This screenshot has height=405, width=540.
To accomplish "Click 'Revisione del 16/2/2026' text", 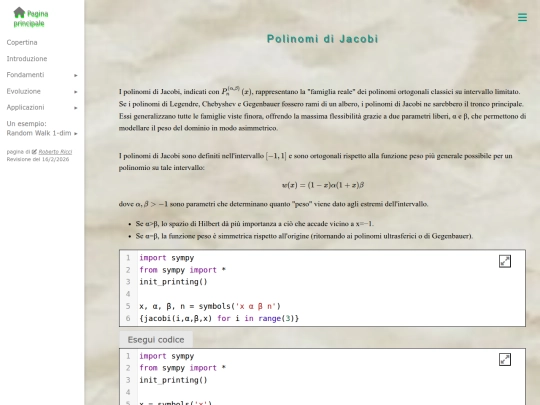I will point(38,159).
